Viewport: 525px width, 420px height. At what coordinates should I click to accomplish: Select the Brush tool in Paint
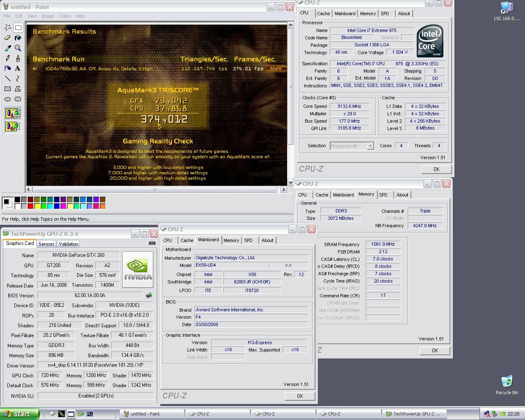[18, 58]
